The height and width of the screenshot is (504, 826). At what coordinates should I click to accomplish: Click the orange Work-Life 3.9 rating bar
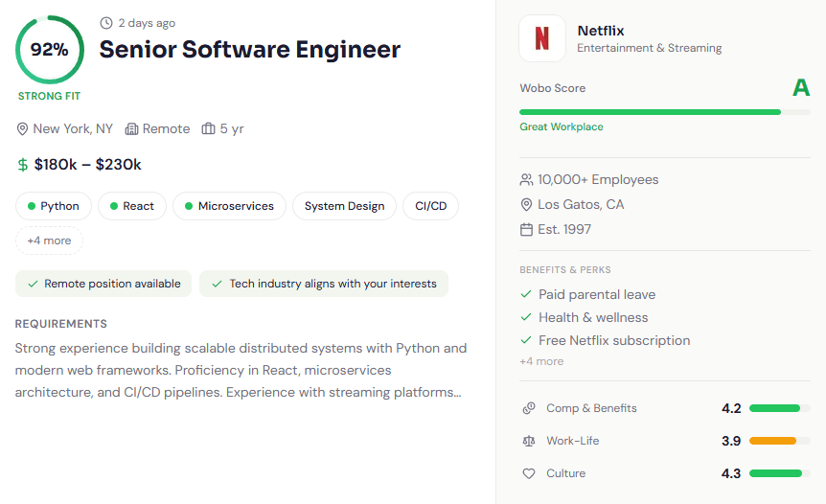pyautogui.click(x=780, y=441)
